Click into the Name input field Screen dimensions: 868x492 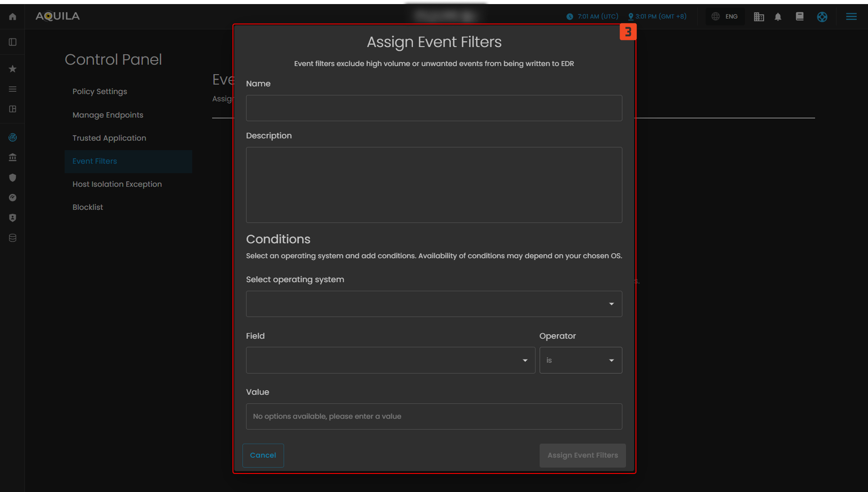(434, 108)
